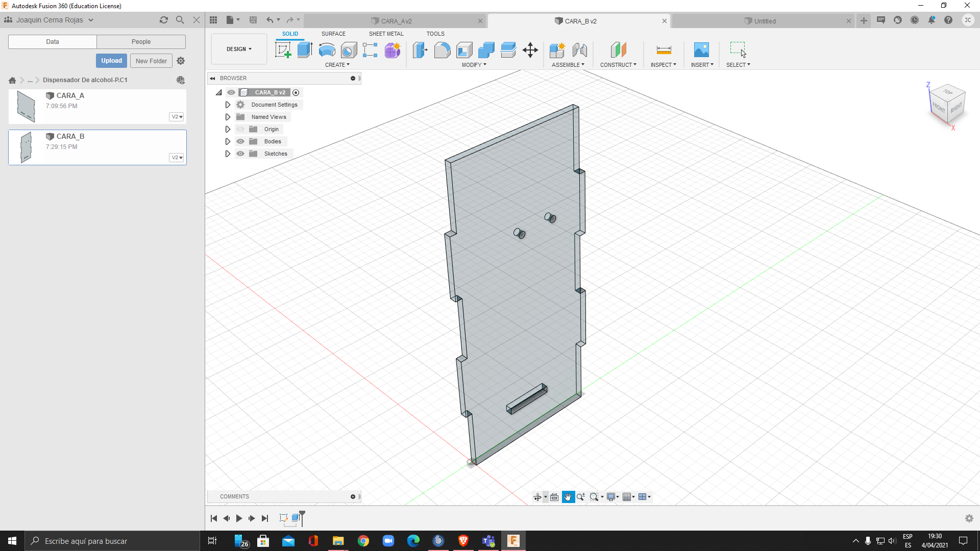Expand the Sketches tree item

tap(228, 154)
